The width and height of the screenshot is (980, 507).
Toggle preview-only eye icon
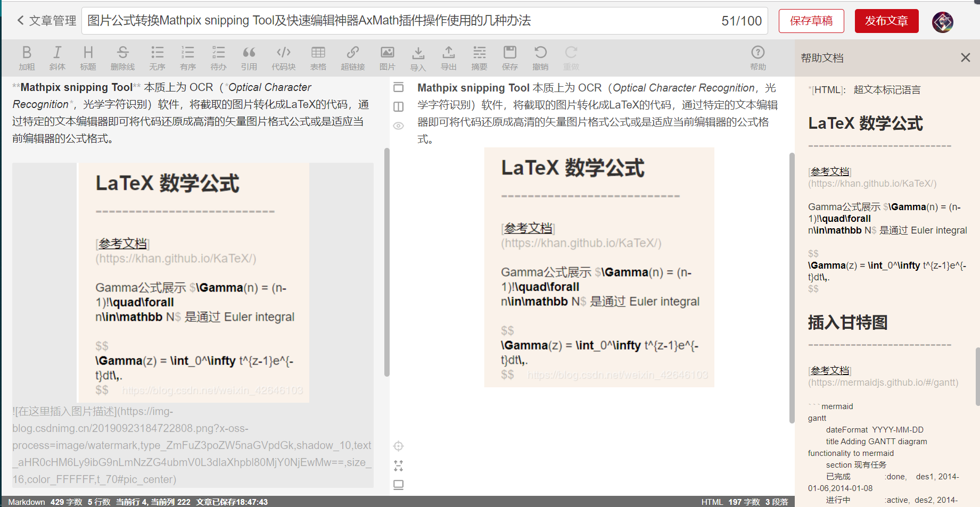398,126
